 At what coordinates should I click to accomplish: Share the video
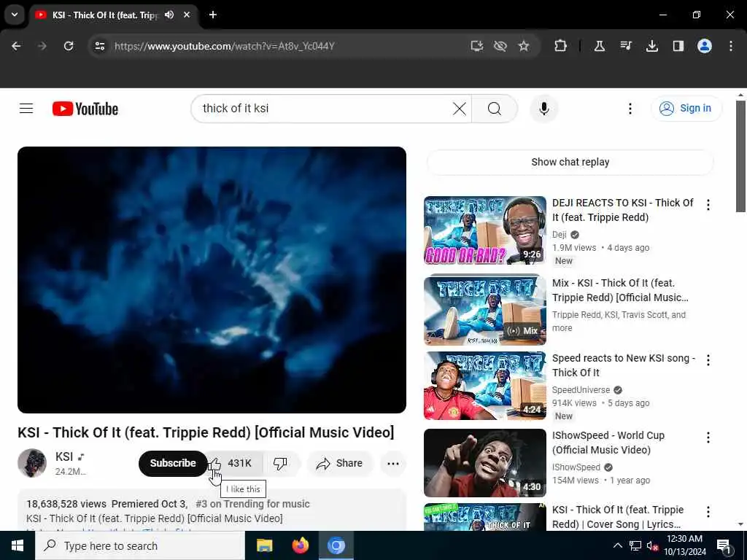pos(340,463)
